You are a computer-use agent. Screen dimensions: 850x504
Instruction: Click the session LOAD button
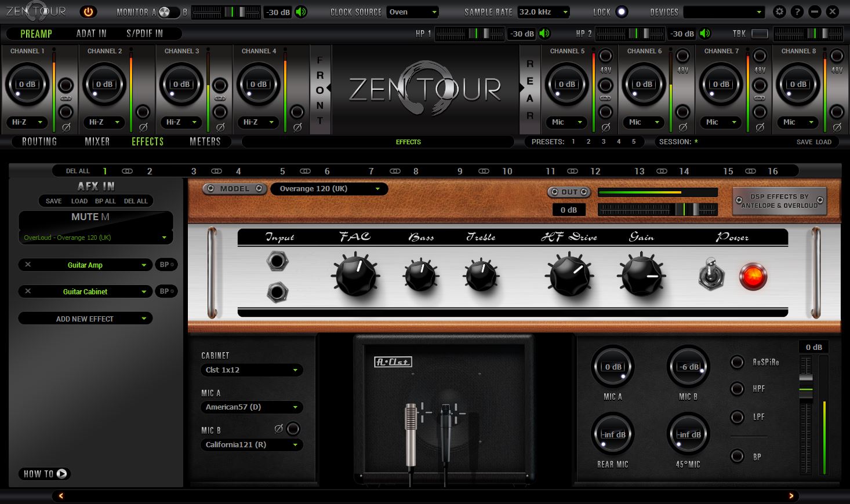click(x=823, y=142)
